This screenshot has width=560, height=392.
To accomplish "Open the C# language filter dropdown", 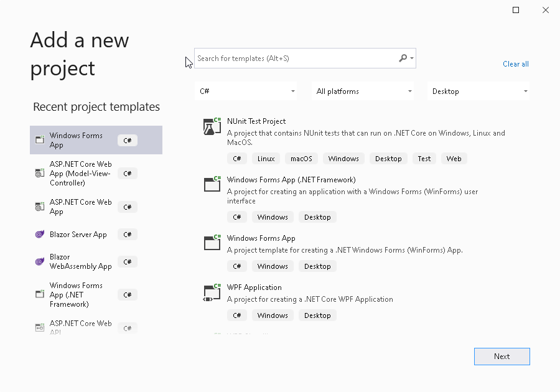I will 246,91.
